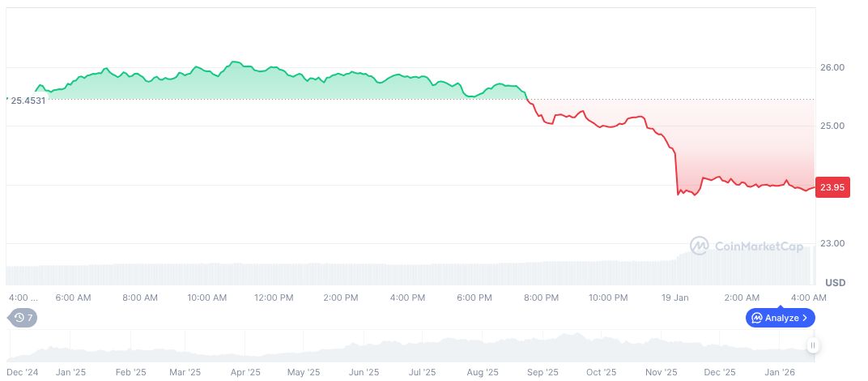868x381 pixels.
Task: Select the 8:00 PM time axis marker
Action: [x=541, y=298]
